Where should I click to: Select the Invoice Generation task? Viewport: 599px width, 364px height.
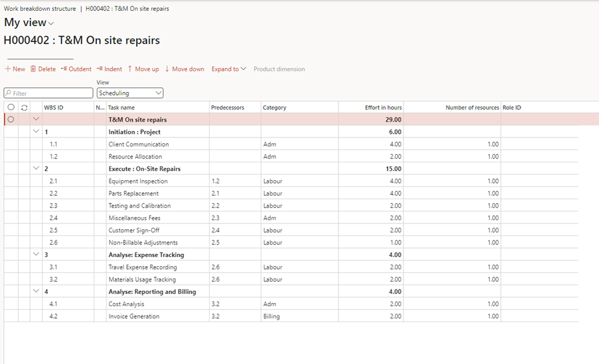click(134, 316)
